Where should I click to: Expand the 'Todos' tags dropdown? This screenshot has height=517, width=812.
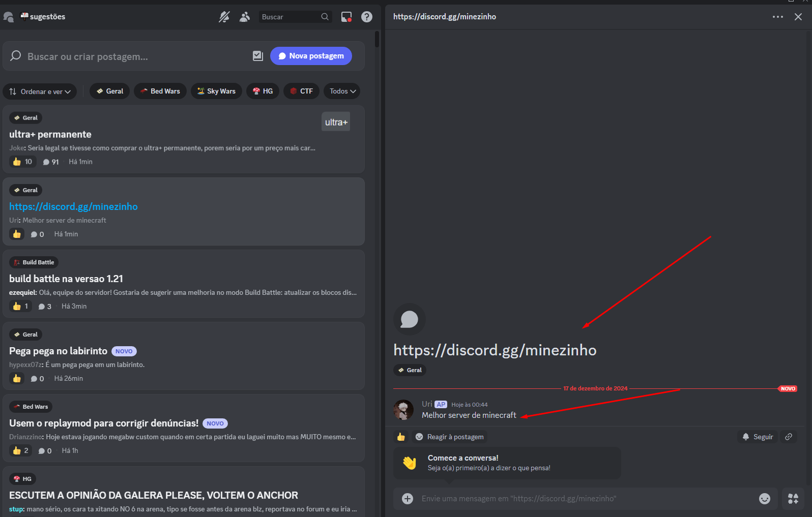342,92
